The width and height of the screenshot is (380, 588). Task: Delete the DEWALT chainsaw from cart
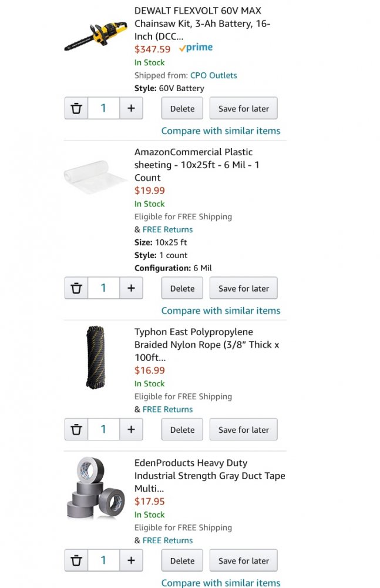tap(182, 108)
